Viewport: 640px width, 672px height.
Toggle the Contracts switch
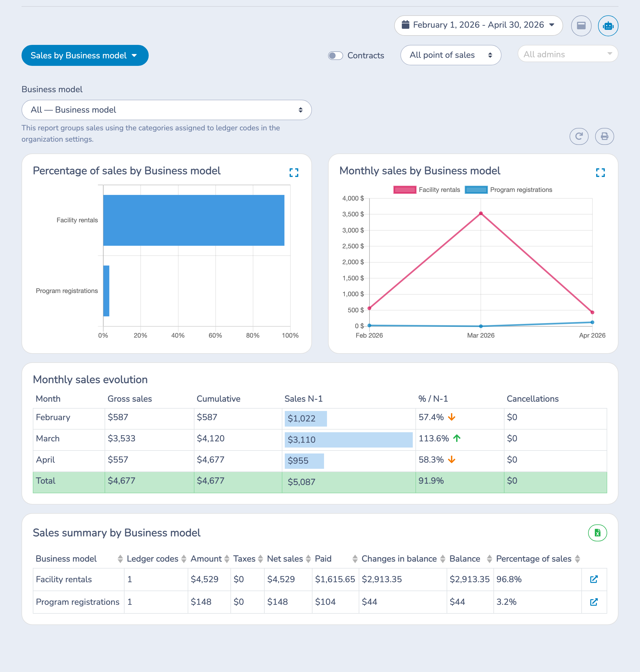[335, 55]
